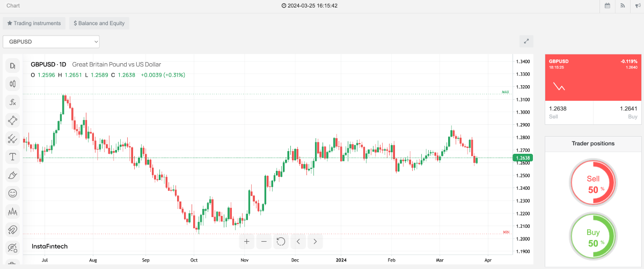Toggle the magnet snap mode
Image resolution: width=644 pixels, height=269 pixels.
[x=12, y=229]
